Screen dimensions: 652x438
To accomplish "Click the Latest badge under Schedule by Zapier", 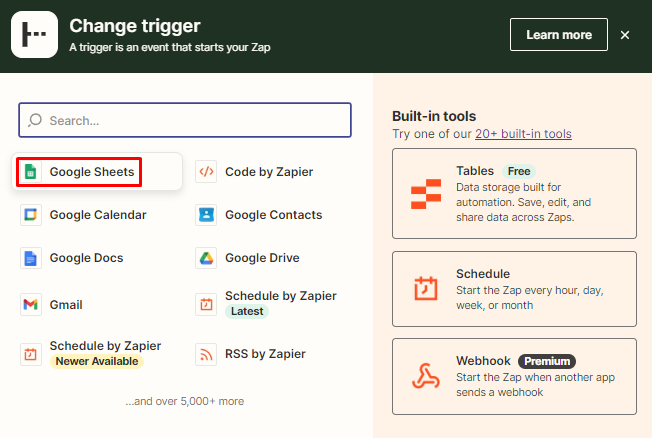I will click(247, 311).
